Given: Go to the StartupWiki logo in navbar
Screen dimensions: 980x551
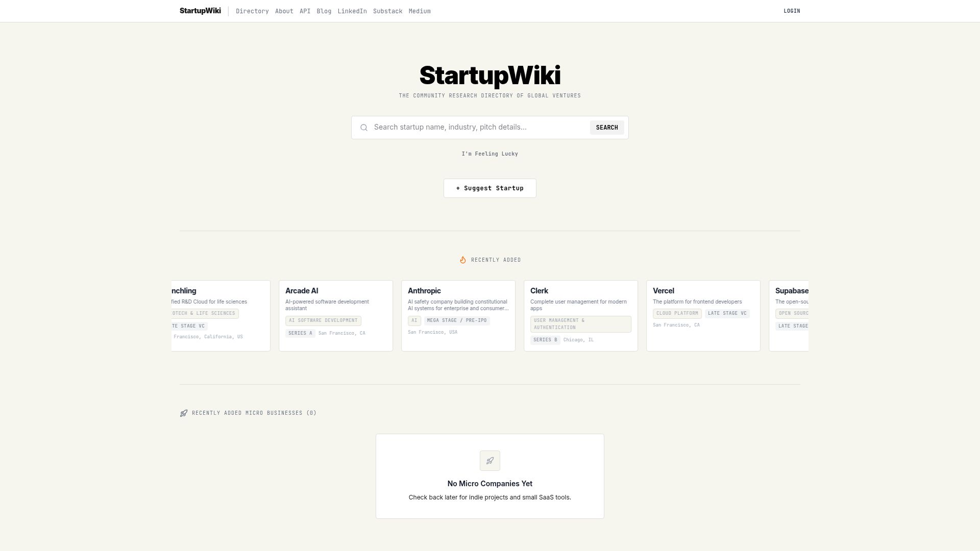Looking at the screenshot, I should coord(200,11).
